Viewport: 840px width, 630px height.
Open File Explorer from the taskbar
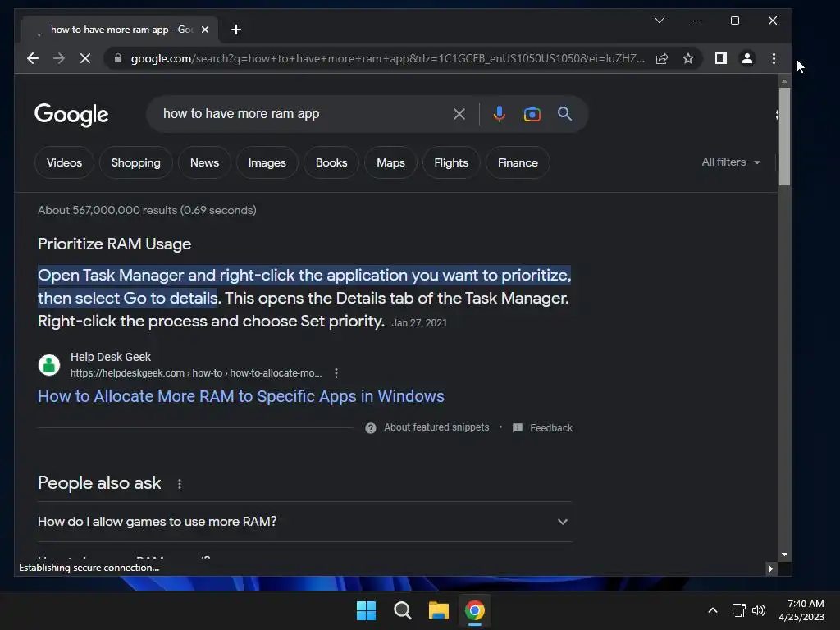point(438,610)
